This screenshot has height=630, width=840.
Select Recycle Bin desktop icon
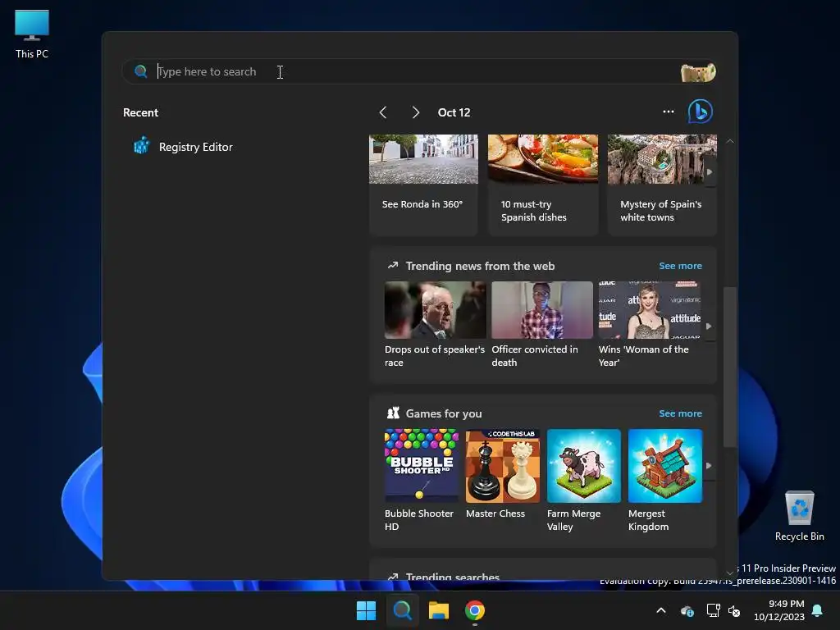pos(799,516)
